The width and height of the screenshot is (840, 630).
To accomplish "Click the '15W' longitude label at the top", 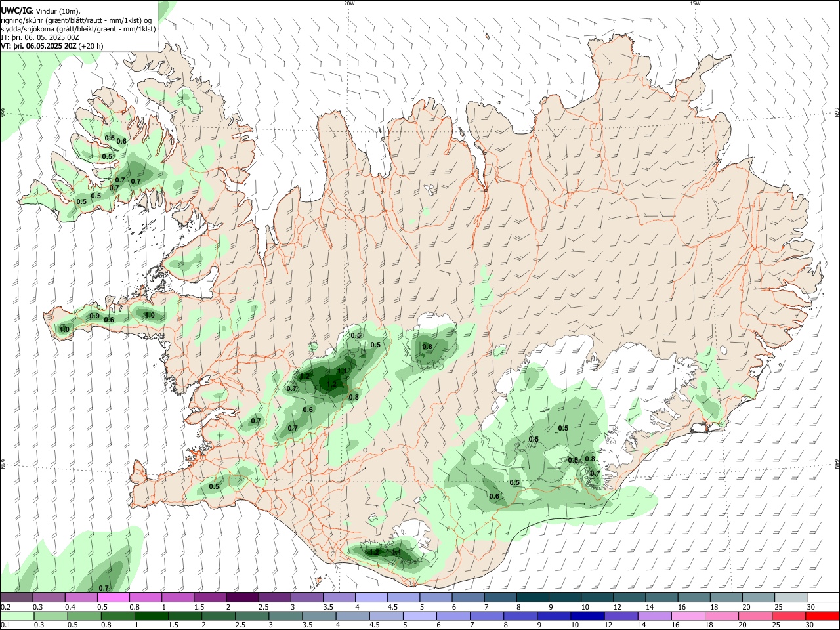I will (x=694, y=3).
